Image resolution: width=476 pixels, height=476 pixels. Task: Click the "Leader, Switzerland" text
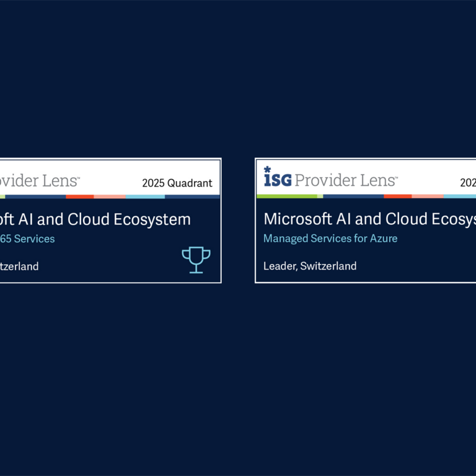pos(310,266)
